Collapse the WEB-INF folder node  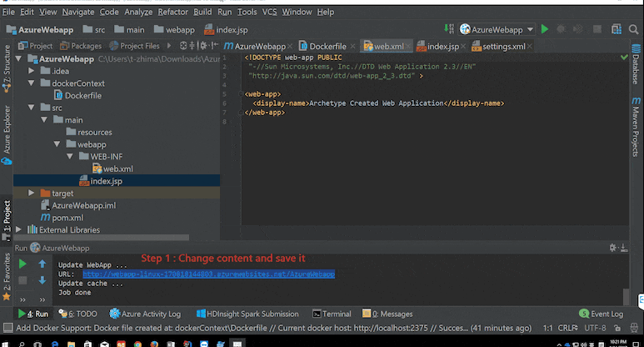point(70,157)
